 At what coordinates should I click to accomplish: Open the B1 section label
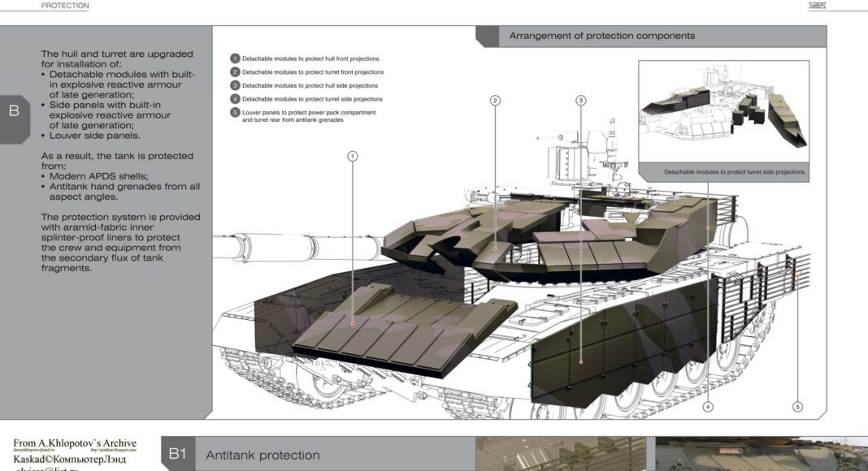click(x=177, y=455)
